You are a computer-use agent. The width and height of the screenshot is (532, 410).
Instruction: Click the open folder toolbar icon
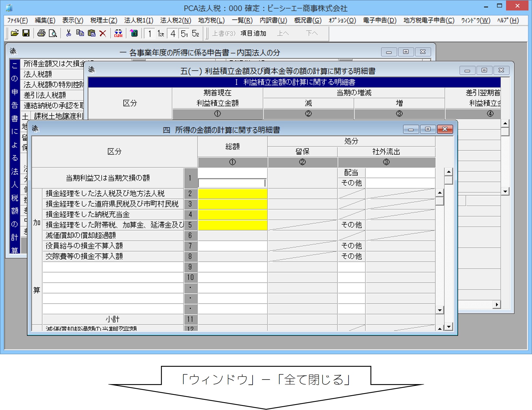(14, 33)
